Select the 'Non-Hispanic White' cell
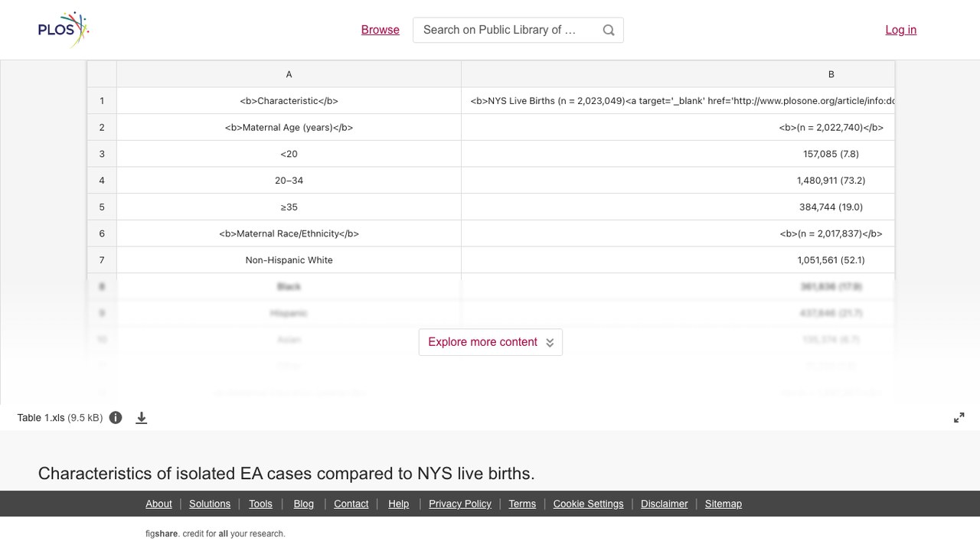The height and width of the screenshot is (551, 980). [289, 260]
